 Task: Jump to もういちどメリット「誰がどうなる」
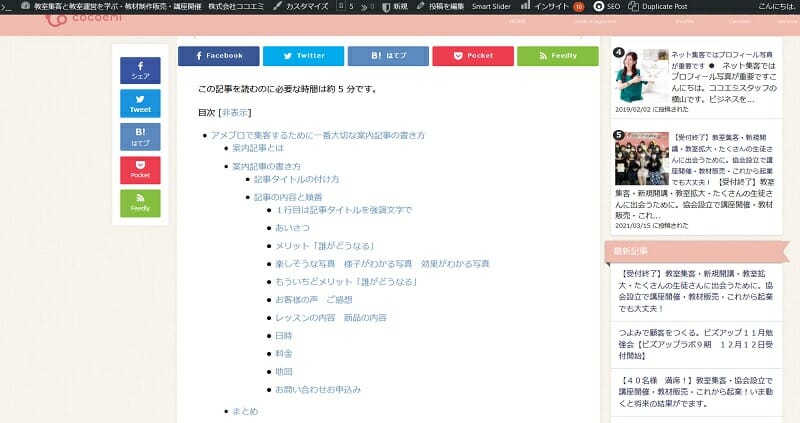[x=347, y=282]
